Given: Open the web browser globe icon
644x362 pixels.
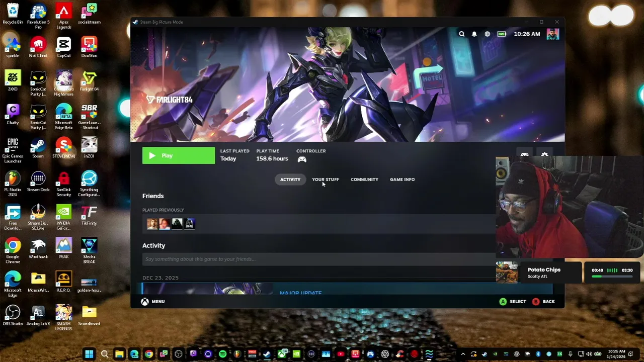Looking at the screenshot, I should 487,34.
